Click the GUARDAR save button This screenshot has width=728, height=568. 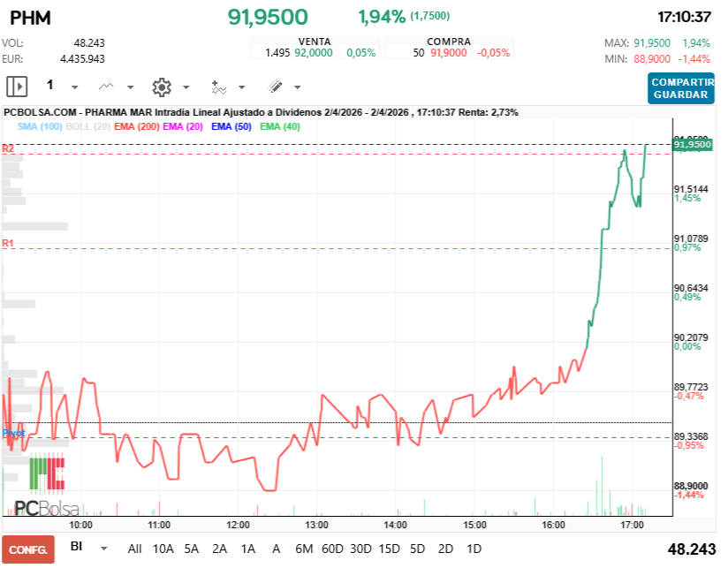681,95
